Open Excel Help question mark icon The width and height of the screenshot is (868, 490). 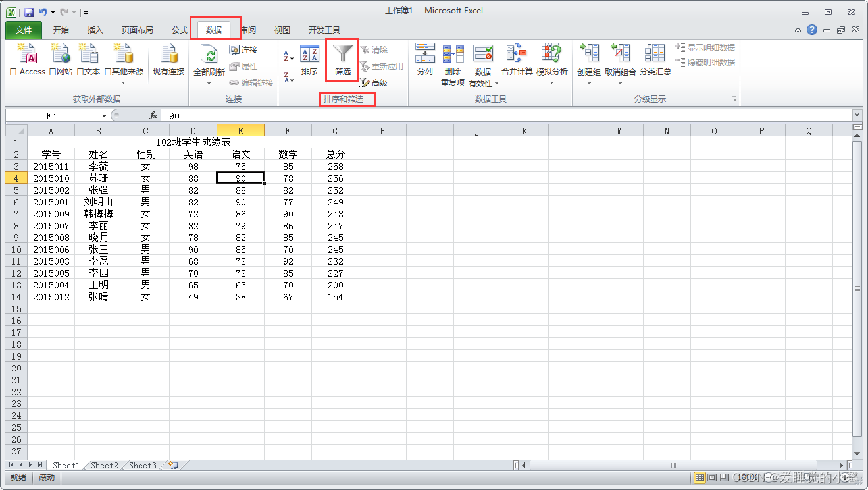pyautogui.click(x=812, y=30)
